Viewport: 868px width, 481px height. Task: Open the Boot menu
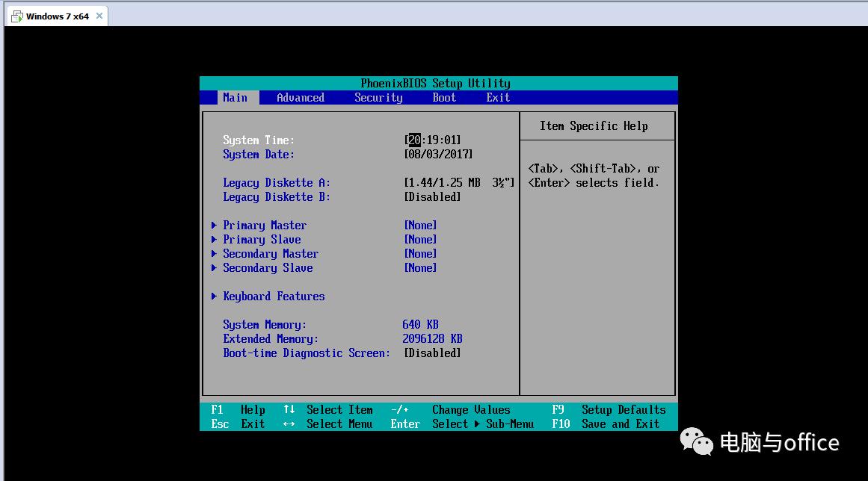(x=444, y=98)
